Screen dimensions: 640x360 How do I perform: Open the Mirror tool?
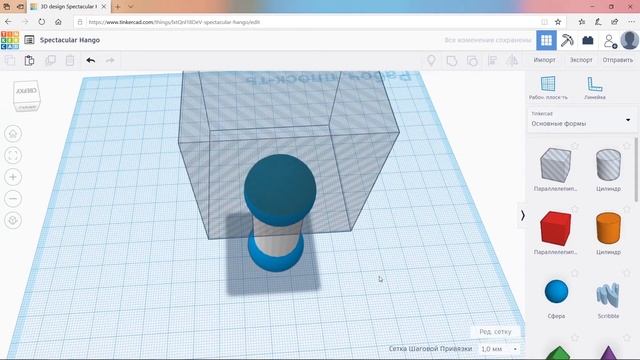tap(512, 61)
